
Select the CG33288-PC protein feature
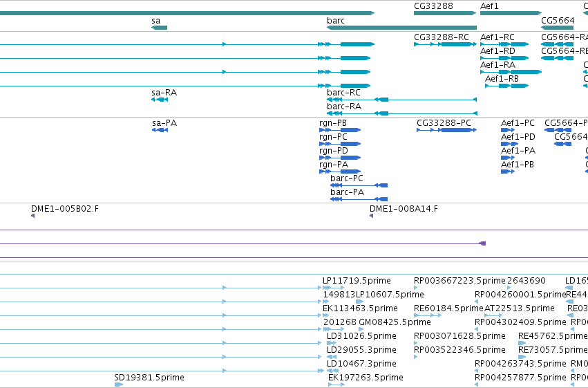[446, 130]
